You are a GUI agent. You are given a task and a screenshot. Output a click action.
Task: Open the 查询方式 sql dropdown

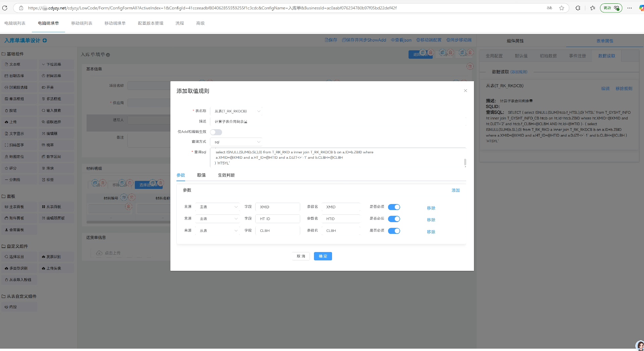(x=236, y=142)
